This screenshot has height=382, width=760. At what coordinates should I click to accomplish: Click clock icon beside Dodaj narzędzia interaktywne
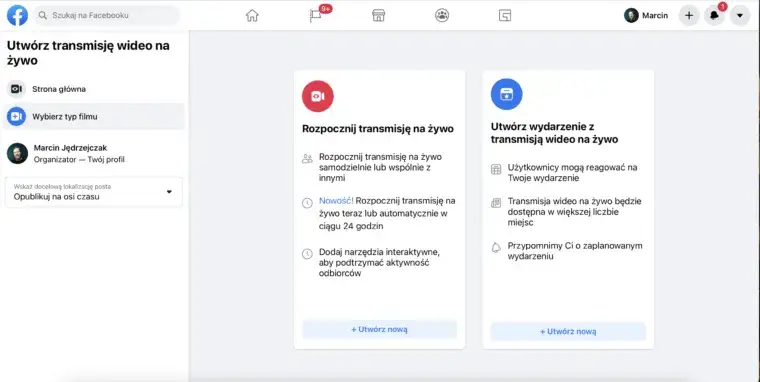point(307,254)
